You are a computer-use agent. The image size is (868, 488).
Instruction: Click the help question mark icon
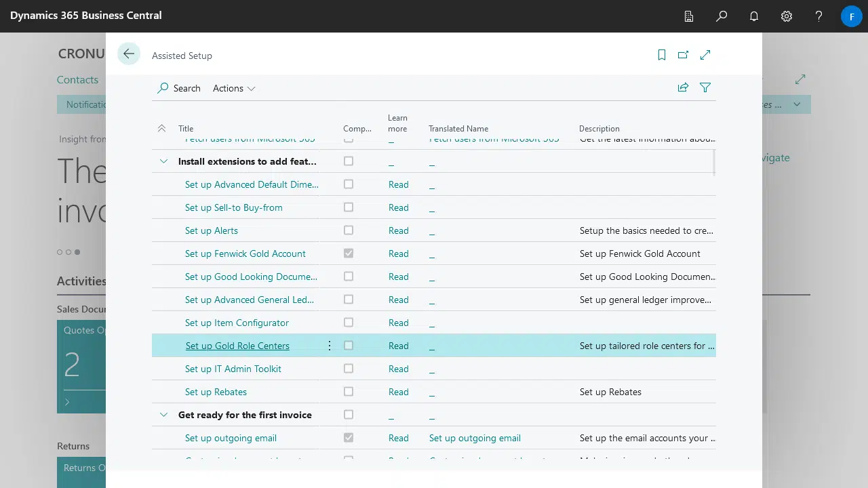click(x=818, y=16)
